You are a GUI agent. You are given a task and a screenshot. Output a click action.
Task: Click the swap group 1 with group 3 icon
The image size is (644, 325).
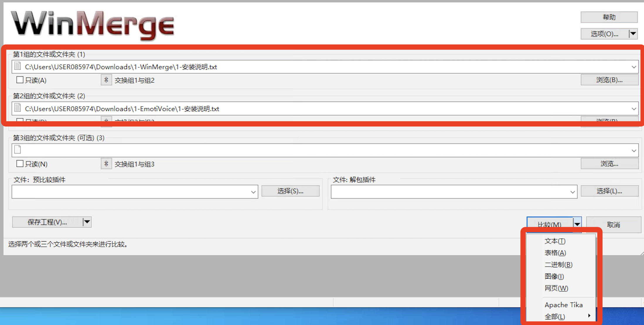click(x=106, y=164)
